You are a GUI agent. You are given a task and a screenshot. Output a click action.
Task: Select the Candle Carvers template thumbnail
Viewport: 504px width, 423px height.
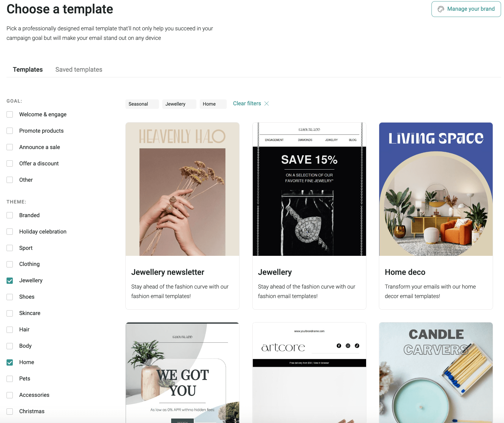point(436,373)
